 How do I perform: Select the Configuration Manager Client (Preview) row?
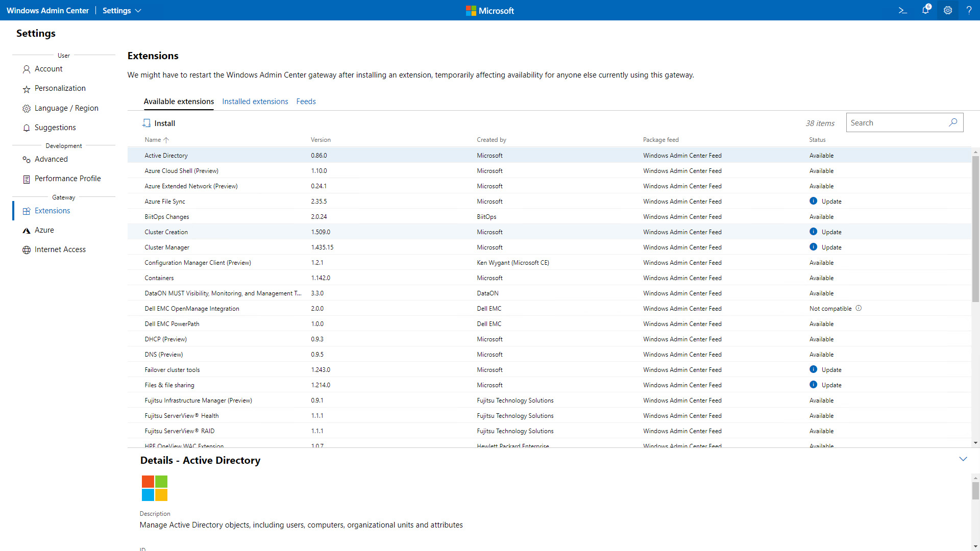point(549,262)
